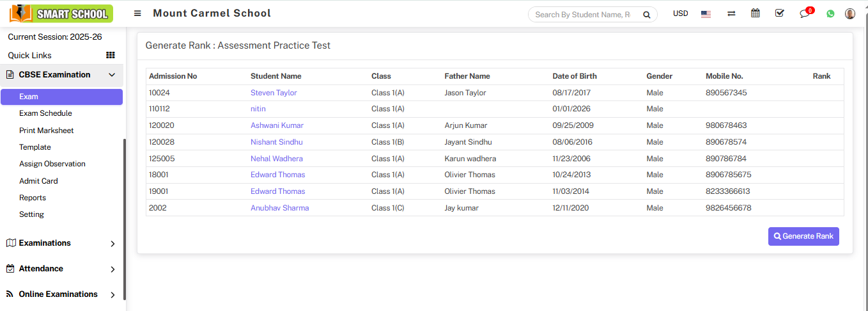Screen dimensions: 868x311
Task: Select Print Marksheet menu item
Action: pos(46,131)
